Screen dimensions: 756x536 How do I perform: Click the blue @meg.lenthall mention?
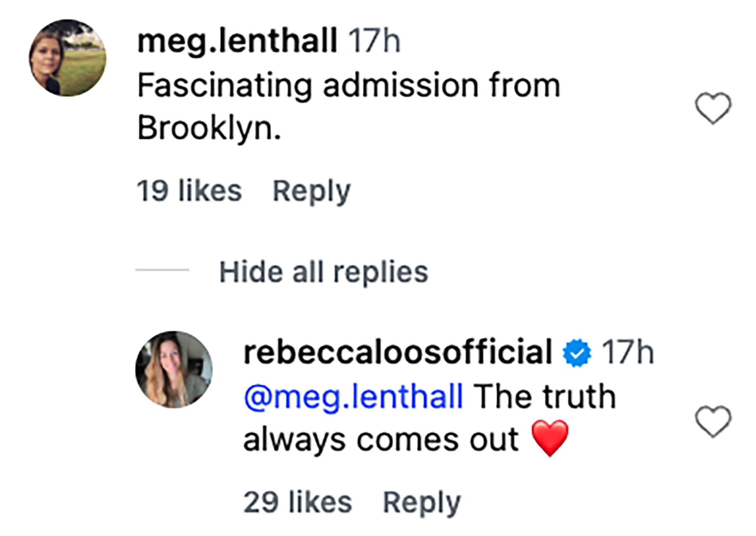353,396
